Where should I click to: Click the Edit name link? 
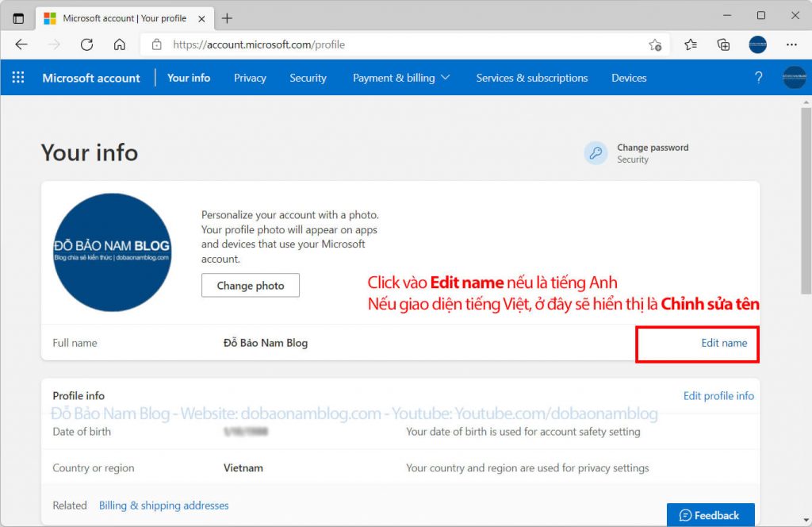click(x=724, y=343)
